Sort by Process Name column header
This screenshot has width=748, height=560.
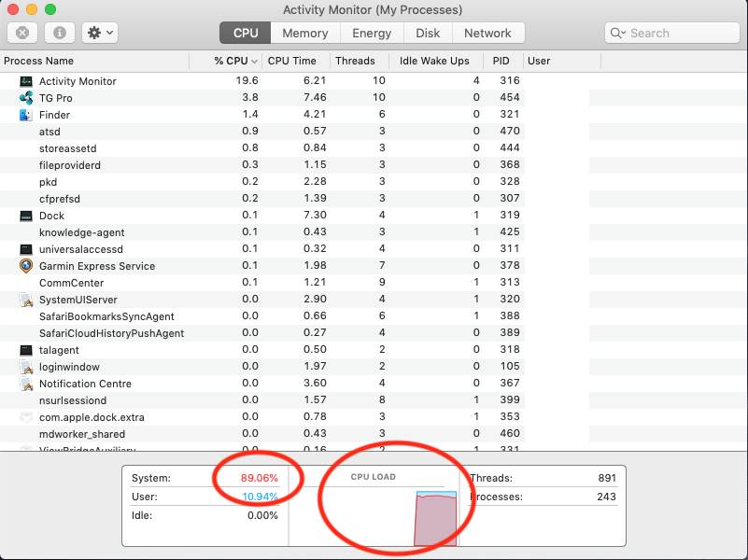pyautogui.click(x=94, y=61)
